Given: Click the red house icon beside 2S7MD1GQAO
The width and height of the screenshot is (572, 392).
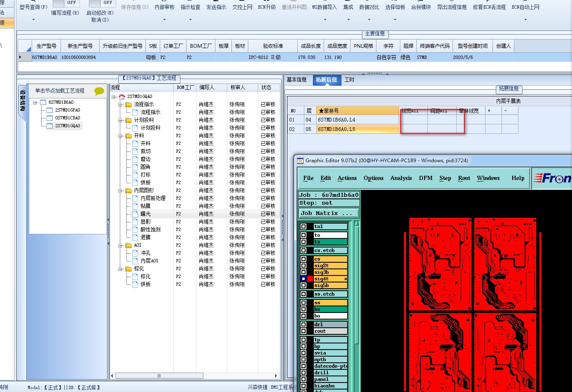Looking at the screenshot, I should [x=122, y=96].
